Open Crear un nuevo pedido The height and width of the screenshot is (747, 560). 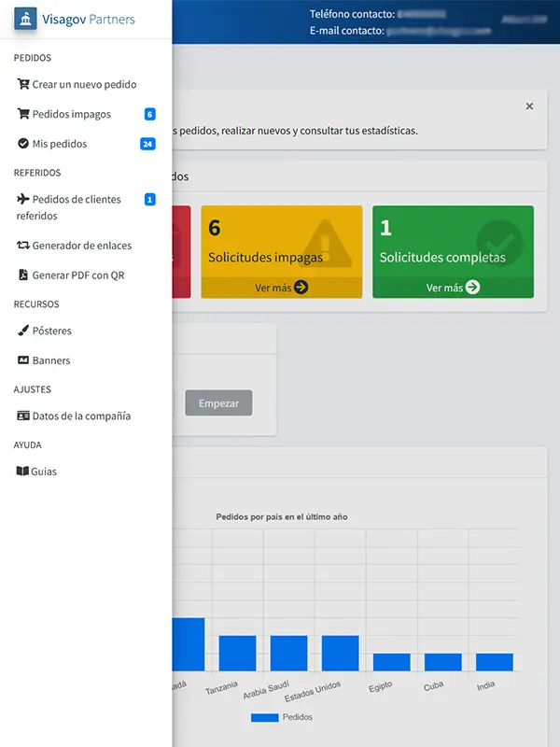(x=84, y=84)
